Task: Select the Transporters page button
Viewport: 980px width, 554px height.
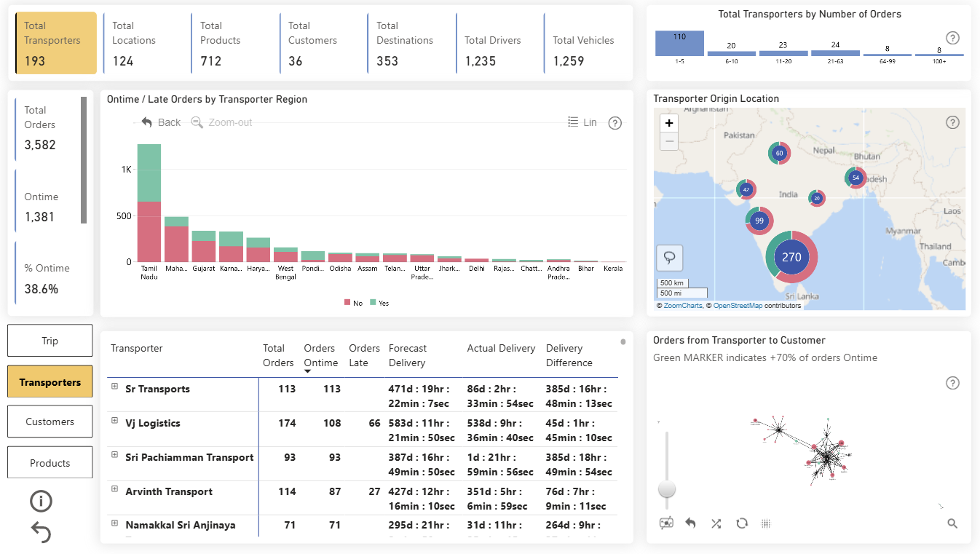Action: click(x=50, y=381)
